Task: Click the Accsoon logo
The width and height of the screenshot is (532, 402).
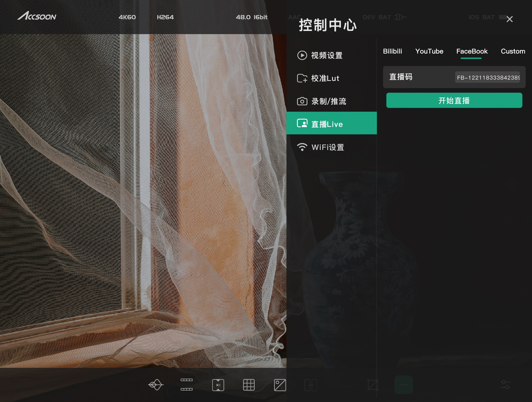Action: pos(37,16)
